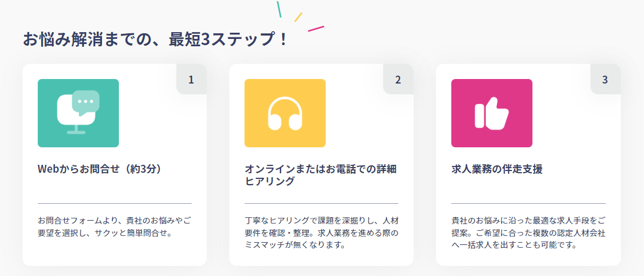This screenshot has height=276, width=644.
Task: Select the 求人業務の伴走支援 title
Action: click(497, 169)
